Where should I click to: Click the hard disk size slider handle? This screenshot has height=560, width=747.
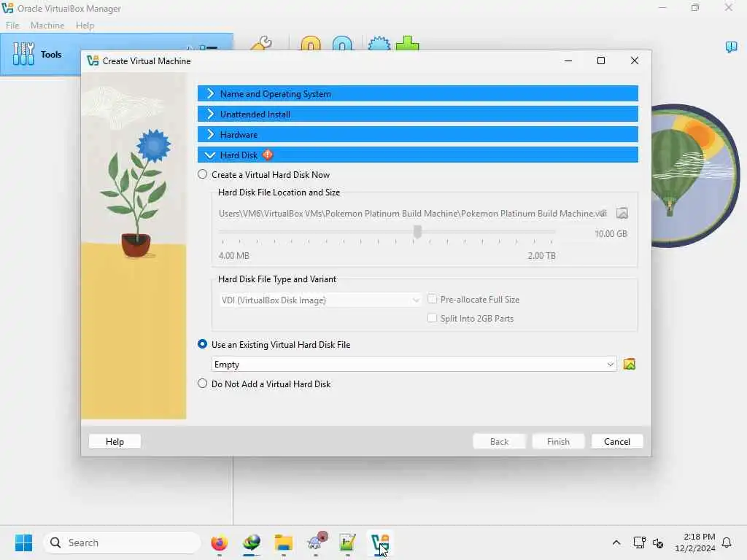[x=417, y=232]
